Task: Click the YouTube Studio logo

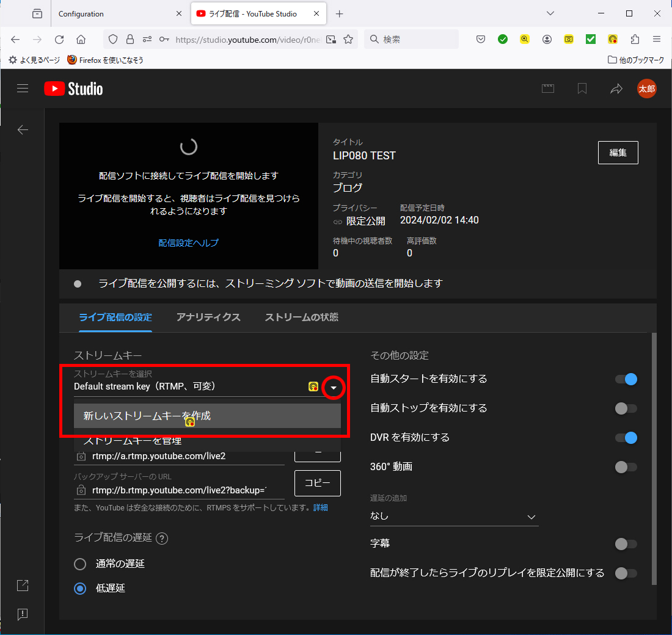Action: (x=74, y=89)
